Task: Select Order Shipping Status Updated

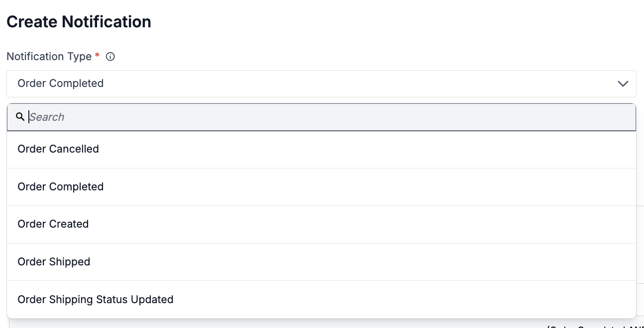Action: (96, 300)
